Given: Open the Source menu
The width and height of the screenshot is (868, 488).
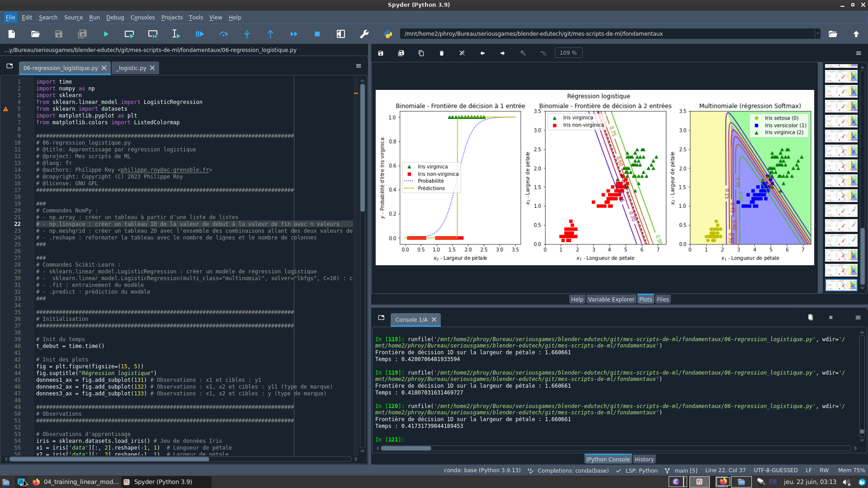Looking at the screenshot, I should [73, 18].
